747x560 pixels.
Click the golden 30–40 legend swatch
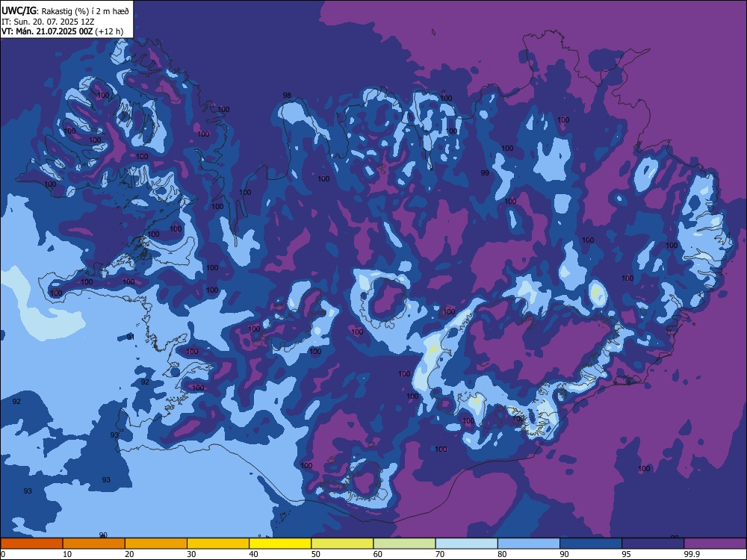pos(218,544)
